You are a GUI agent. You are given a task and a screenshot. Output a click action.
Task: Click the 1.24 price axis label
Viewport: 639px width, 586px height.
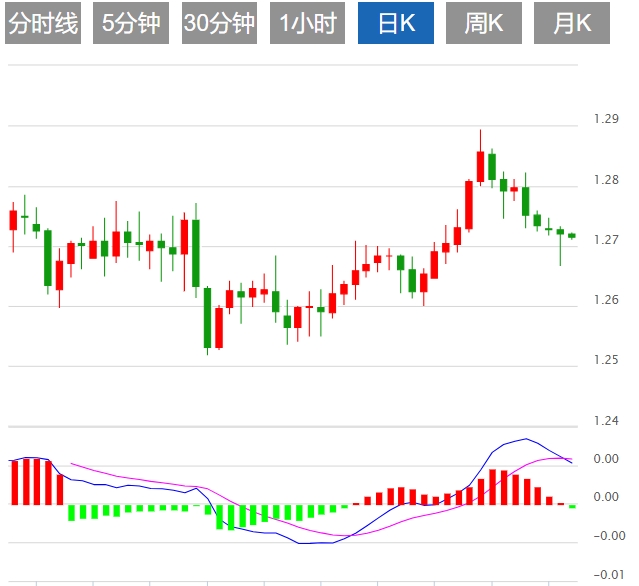(606, 421)
